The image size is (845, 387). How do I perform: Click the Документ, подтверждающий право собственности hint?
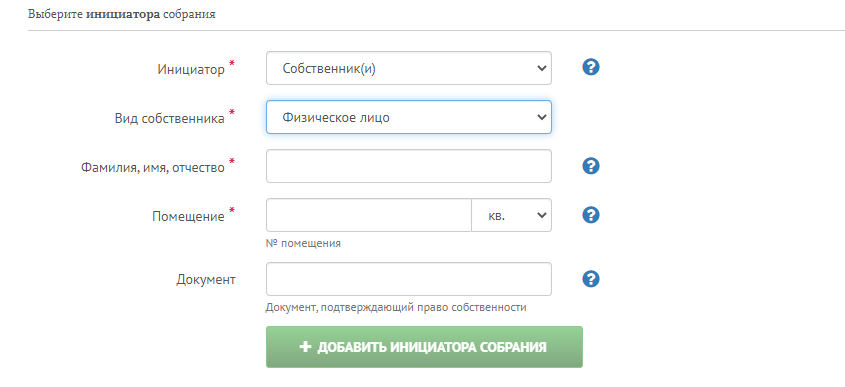pos(396,308)
